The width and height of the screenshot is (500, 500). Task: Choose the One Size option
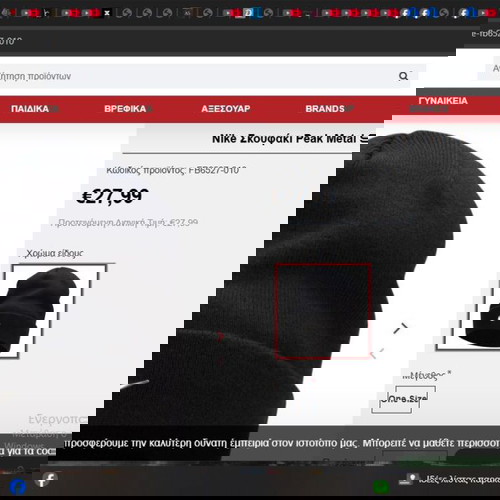point(404,399)
